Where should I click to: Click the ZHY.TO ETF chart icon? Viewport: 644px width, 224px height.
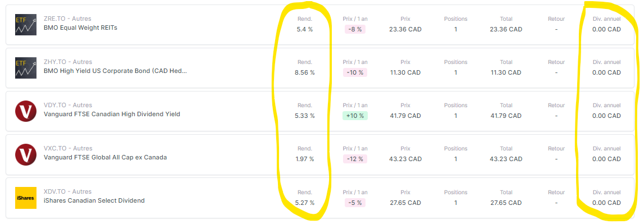26,68
